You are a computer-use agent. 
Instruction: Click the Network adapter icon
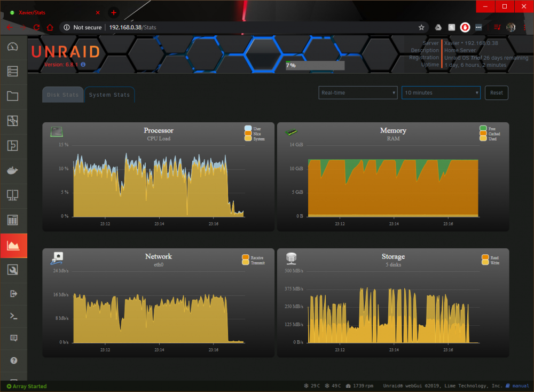57,258
